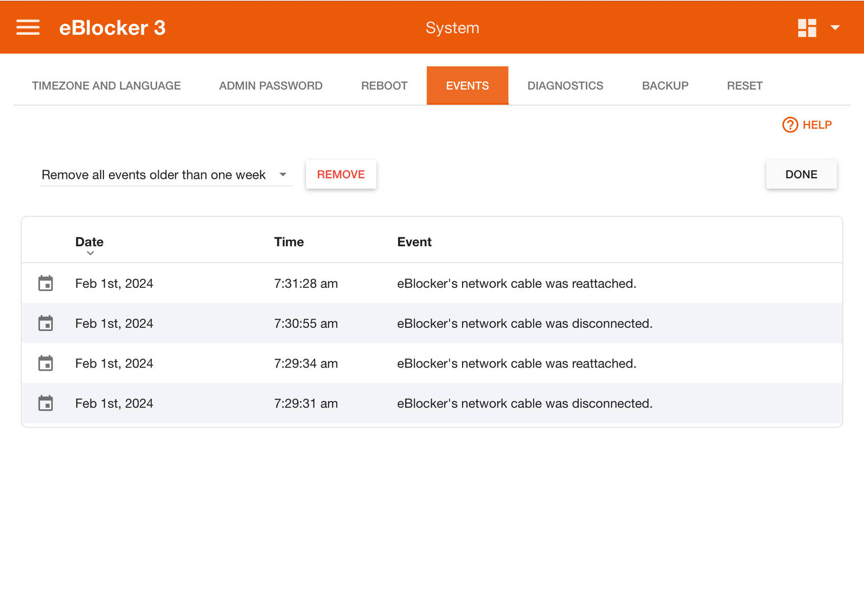Open the dashboard grid icon
864x616 pixels.
(807, 27)
